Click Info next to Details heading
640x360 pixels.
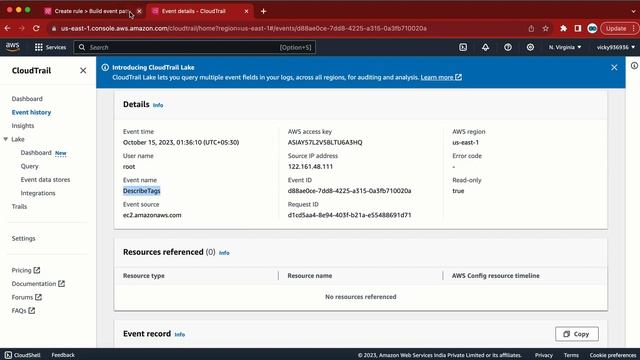point(158,105)
